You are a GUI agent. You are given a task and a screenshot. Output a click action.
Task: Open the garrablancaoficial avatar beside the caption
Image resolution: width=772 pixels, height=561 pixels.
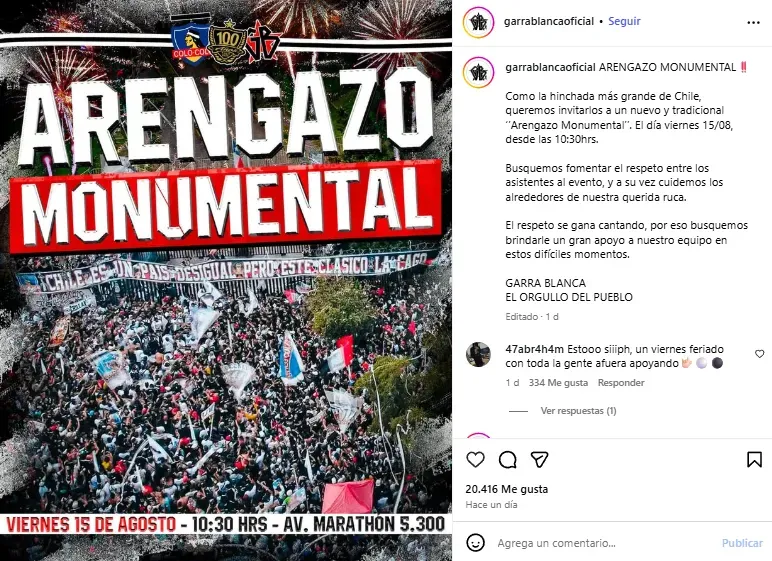pos(478,72)
